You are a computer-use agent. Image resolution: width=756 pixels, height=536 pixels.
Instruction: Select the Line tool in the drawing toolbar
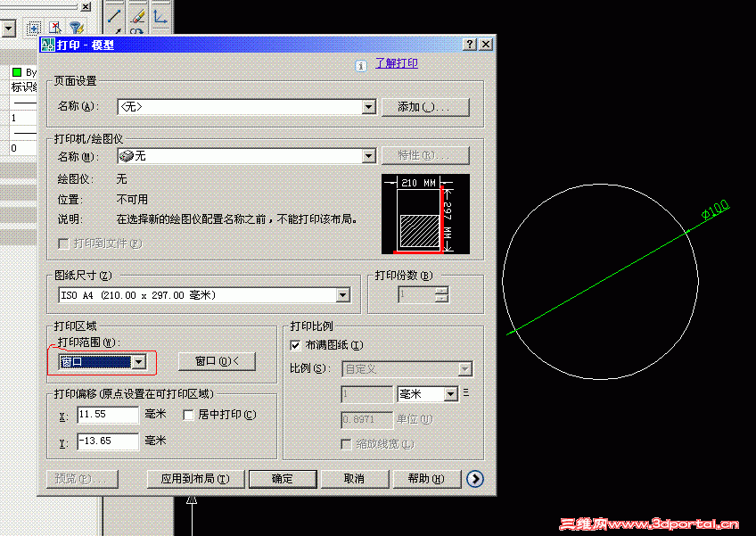coord(113,15)
